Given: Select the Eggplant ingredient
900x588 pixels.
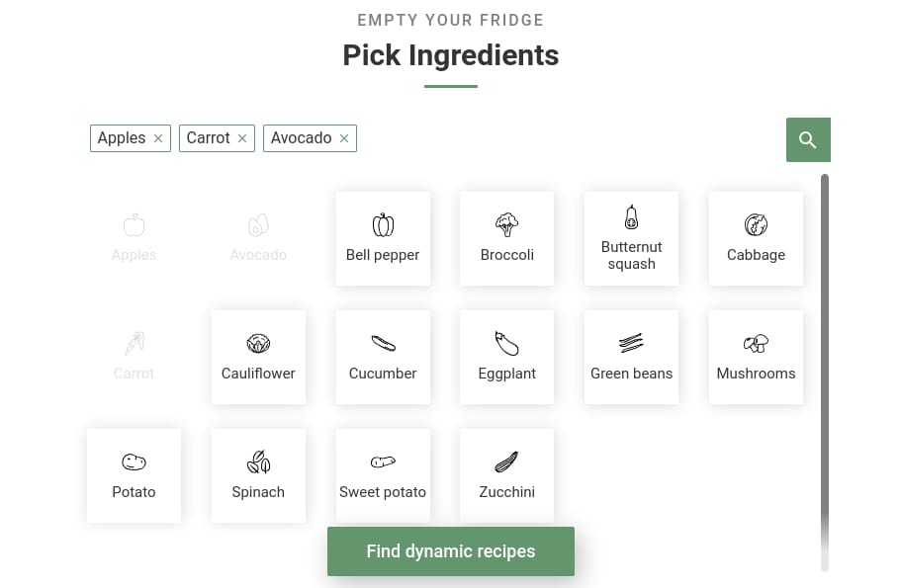Looking at the screenshot, I should click(x=506, y=356).
